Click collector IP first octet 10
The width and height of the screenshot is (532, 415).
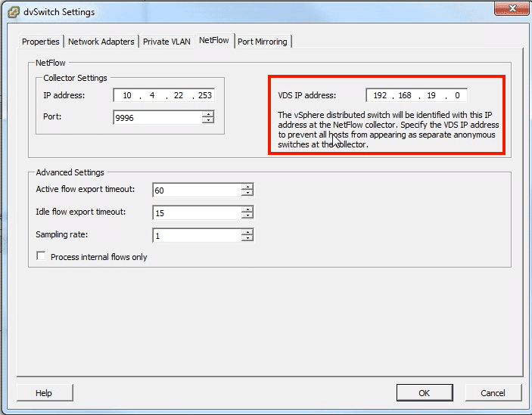click(127, 95)
